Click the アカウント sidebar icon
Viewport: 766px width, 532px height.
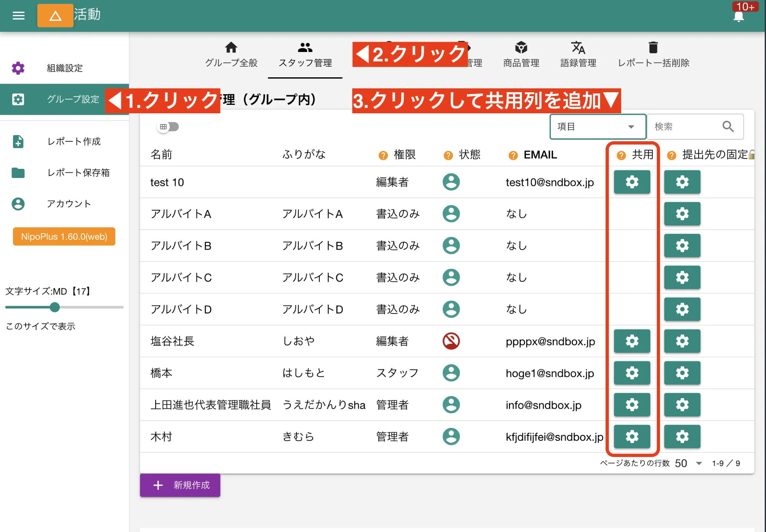pos(18,204)
